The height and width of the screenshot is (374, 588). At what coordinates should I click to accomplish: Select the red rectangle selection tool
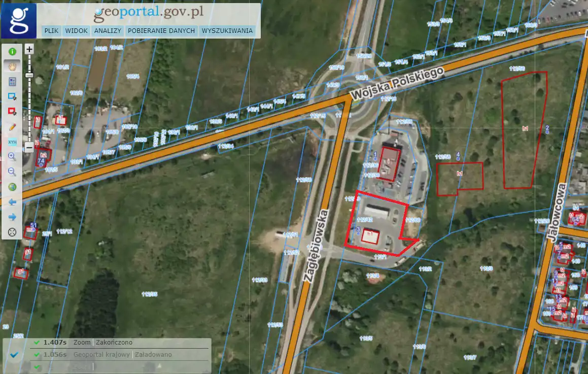click(12, 112)
